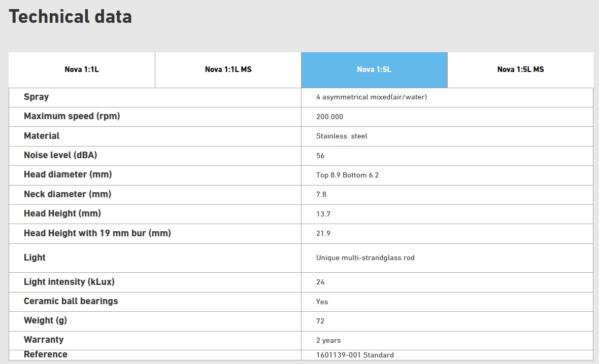Click the weight value "72"
The height and width of the screenshot is (364, 599).
320,321
